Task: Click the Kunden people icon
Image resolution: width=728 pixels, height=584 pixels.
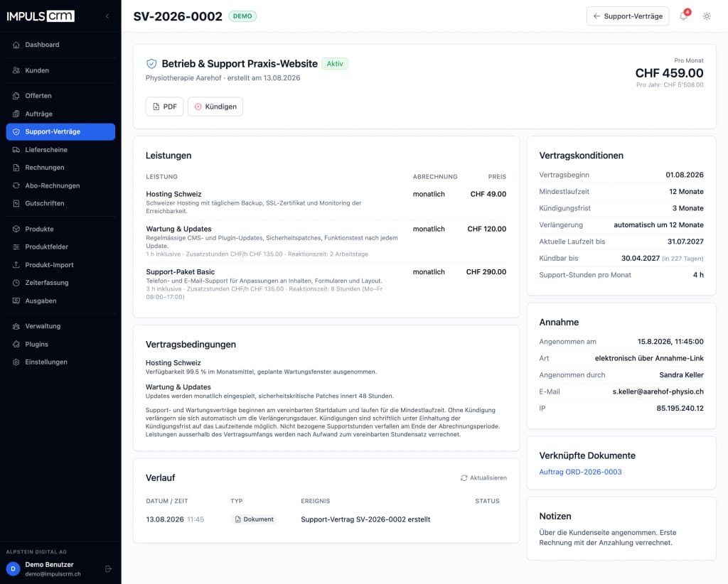Action: (16, 70)
